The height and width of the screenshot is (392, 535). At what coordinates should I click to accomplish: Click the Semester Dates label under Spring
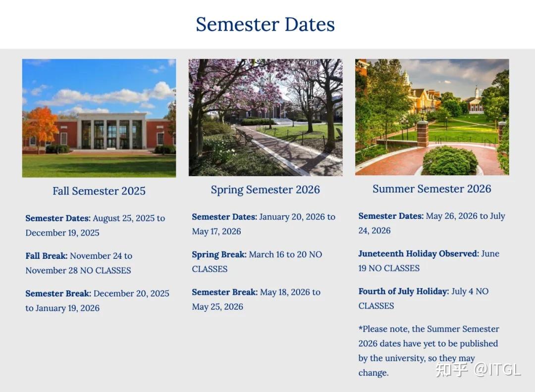pos(224,217)
